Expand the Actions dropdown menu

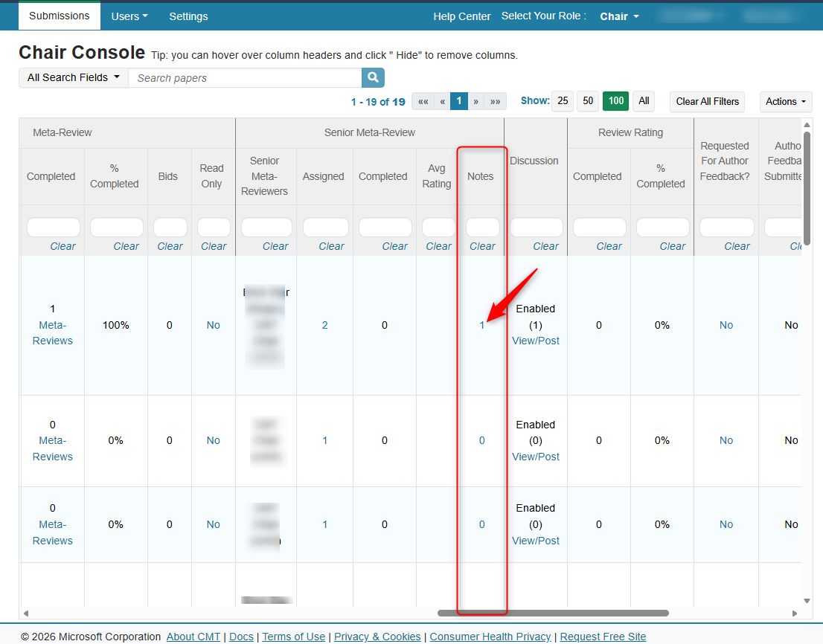pyautogui.click(x=786, y=102)
